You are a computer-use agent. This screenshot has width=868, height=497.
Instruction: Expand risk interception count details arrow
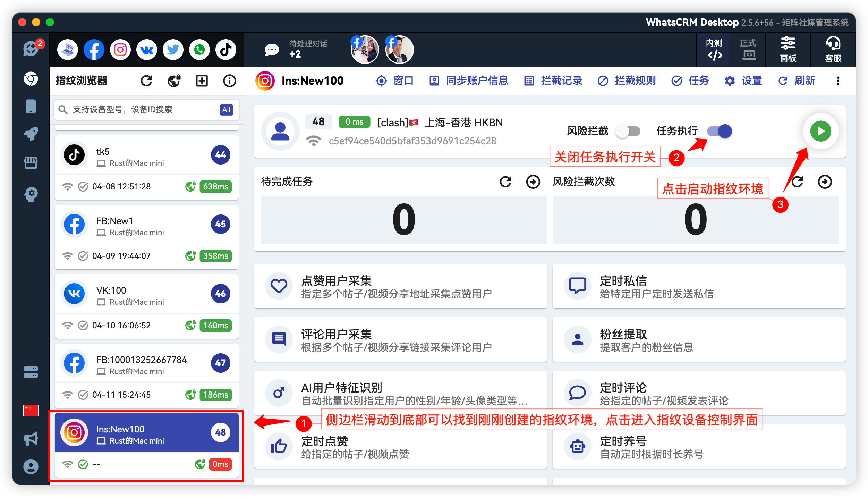(826, 182)
